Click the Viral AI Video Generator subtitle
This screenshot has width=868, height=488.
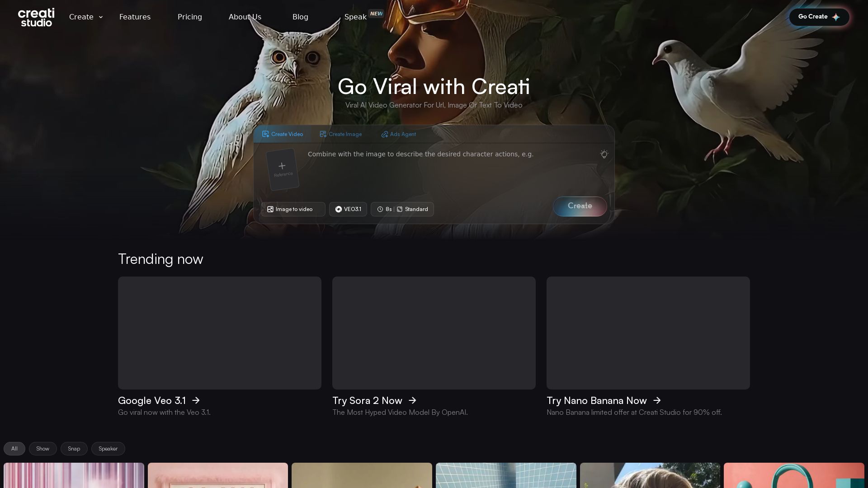tap(434, 105)
